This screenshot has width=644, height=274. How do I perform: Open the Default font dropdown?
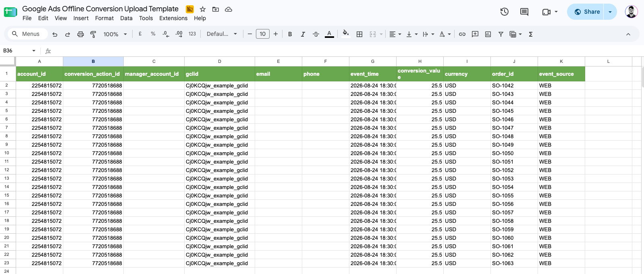click(222, 34)
